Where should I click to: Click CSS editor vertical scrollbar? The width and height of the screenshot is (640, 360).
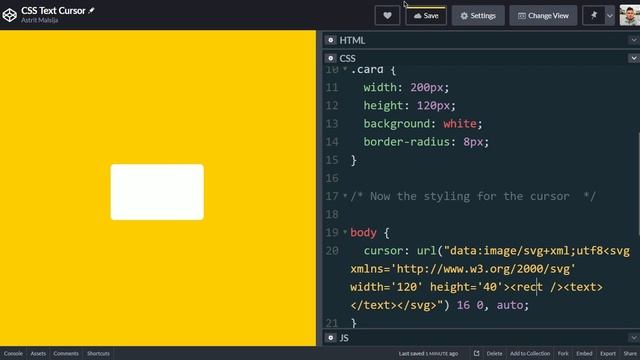pyautogui.click(x=638, y=184)
